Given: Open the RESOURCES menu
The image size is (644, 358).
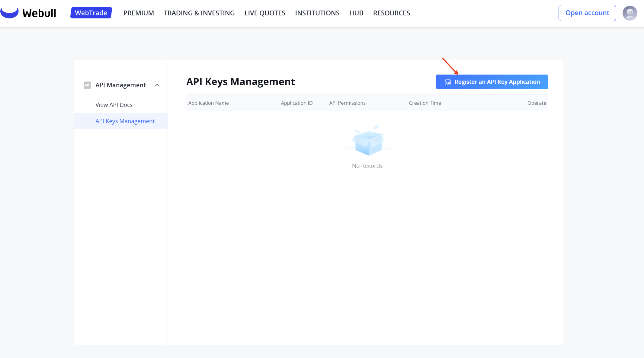Looking at the screenshot, I should click(x=391, y=13).
